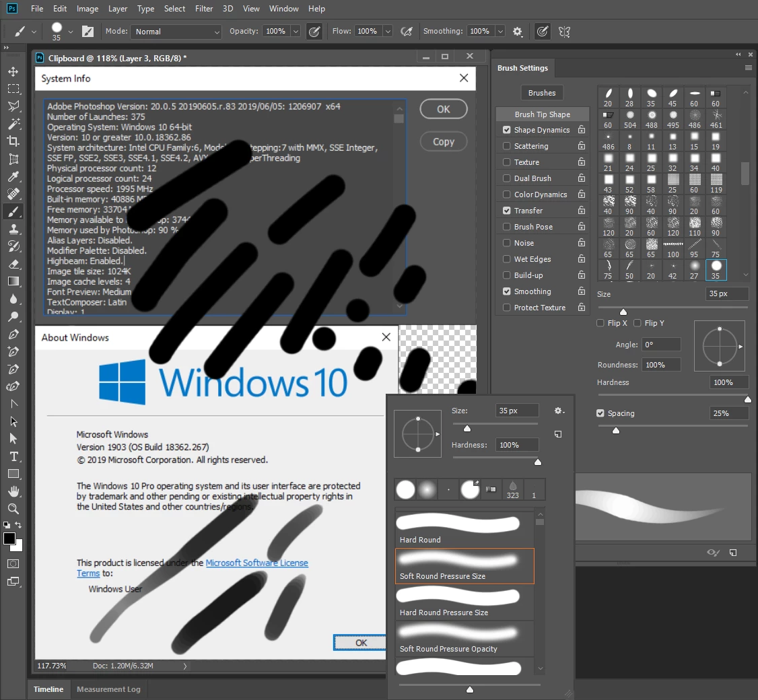Select the Hand tool
758x700 pixels.
pos(13,491)
